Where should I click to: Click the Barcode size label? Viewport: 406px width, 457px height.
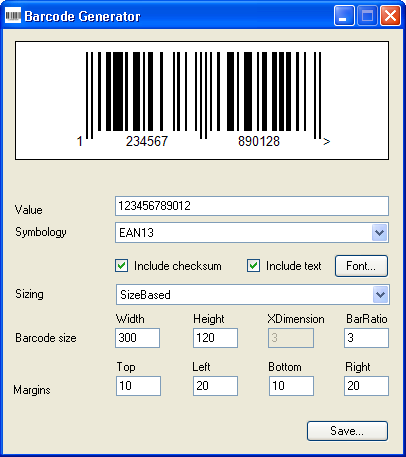(46, 338)
